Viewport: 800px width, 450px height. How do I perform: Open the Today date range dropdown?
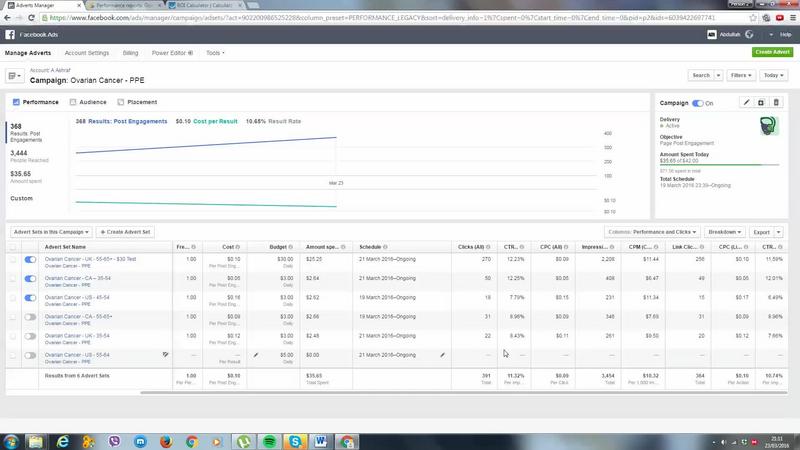point(773,75)
